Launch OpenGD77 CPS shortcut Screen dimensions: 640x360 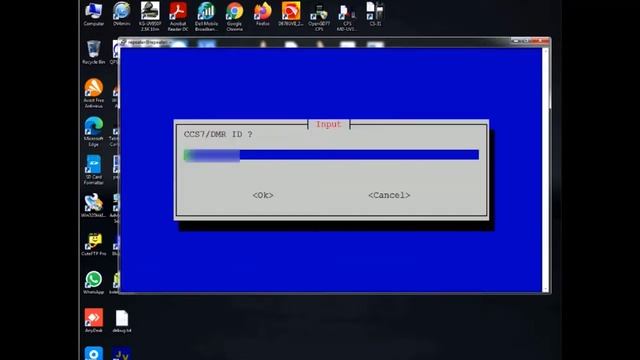(319, 16)
